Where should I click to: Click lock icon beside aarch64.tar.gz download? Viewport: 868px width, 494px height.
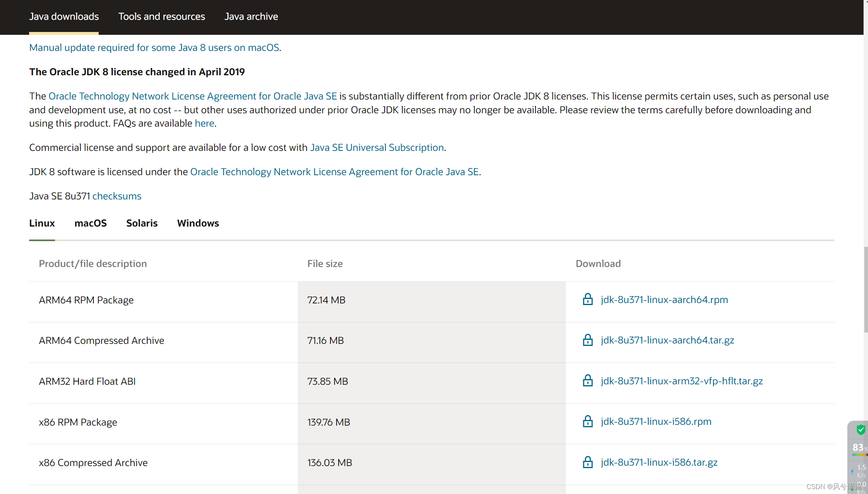click(587, 340)
